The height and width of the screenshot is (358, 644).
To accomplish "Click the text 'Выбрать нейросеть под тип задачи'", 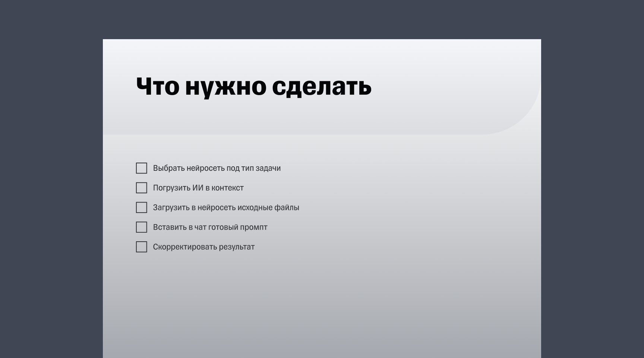I will click(217, 168).
